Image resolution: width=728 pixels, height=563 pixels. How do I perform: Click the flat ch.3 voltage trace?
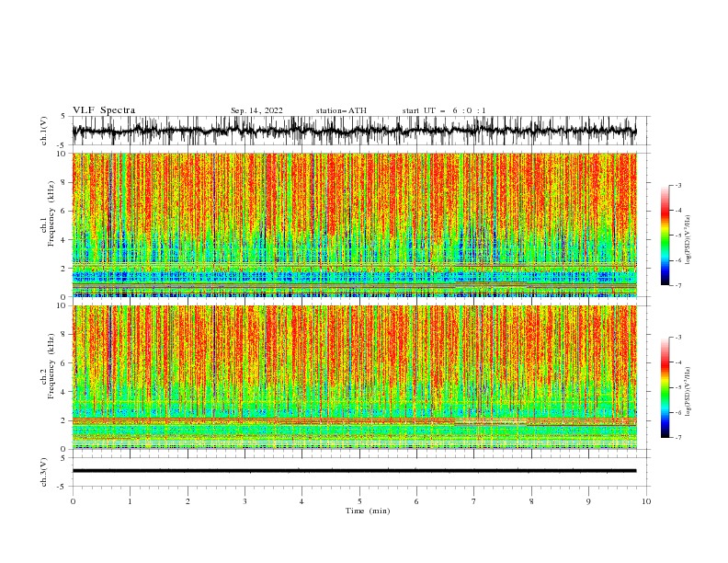click(354, 471)
